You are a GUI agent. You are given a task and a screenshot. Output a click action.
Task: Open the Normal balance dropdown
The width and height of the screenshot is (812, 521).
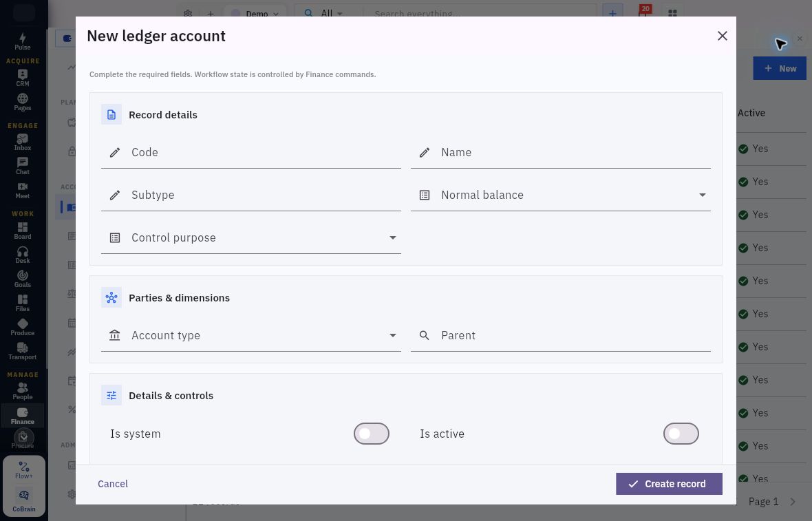tap(560, 195)
